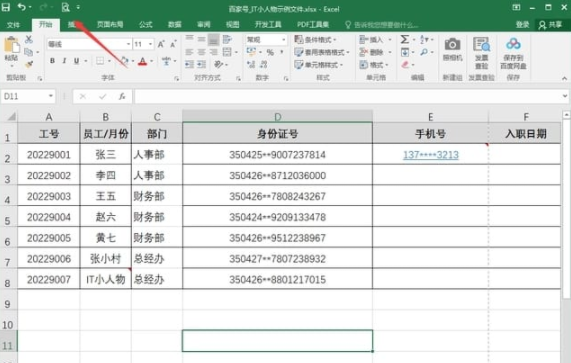Viewport: 571px width, 363px height.
Task: Click the 共享 share button
Action: (550, 24)
